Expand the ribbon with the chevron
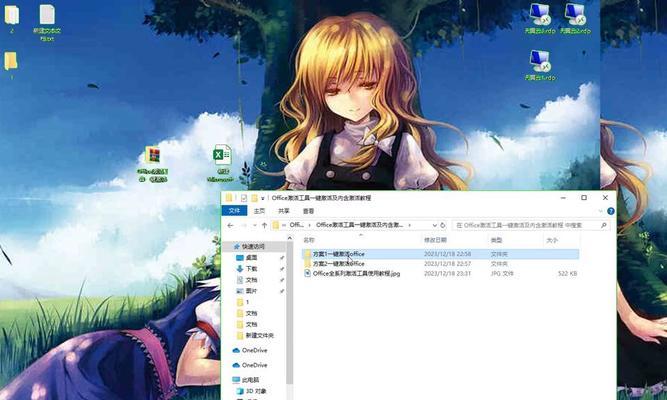The height and width of the screenshot is (400, 667). coord(600,211)
